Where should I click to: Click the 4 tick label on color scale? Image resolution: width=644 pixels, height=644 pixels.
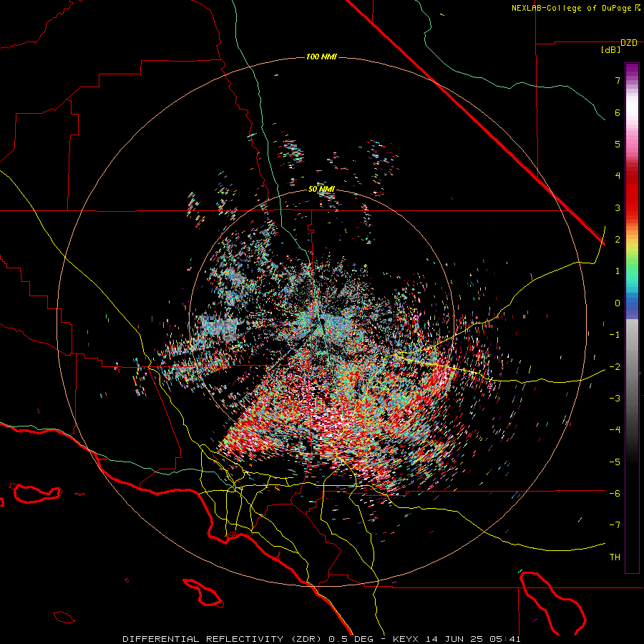(x=618, y=176)
